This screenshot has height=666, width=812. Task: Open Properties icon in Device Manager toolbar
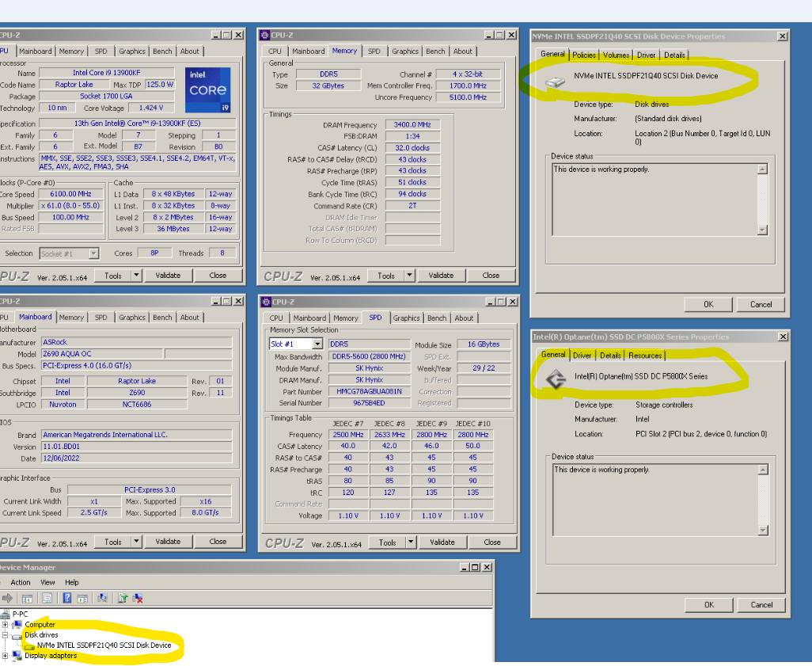pos(47,598)
